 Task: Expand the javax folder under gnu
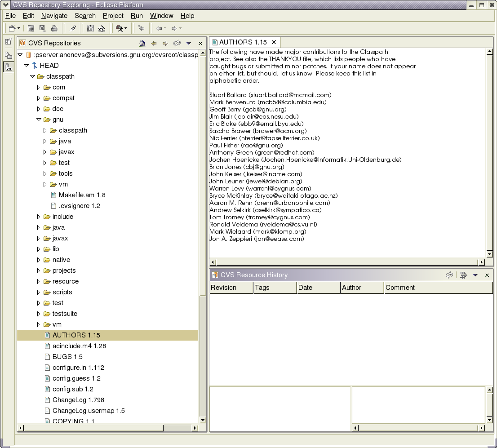44,152
